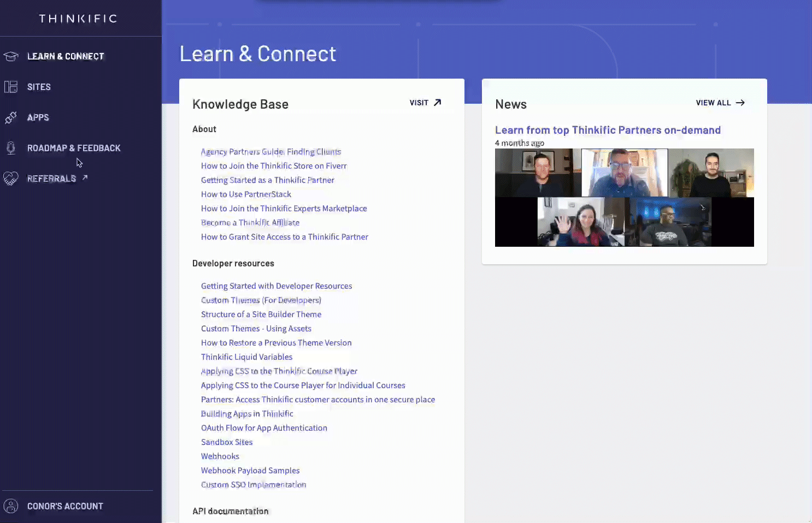Open Agency Partners Guide: Finding Clients
812x523 pixels.
[271, 152]
